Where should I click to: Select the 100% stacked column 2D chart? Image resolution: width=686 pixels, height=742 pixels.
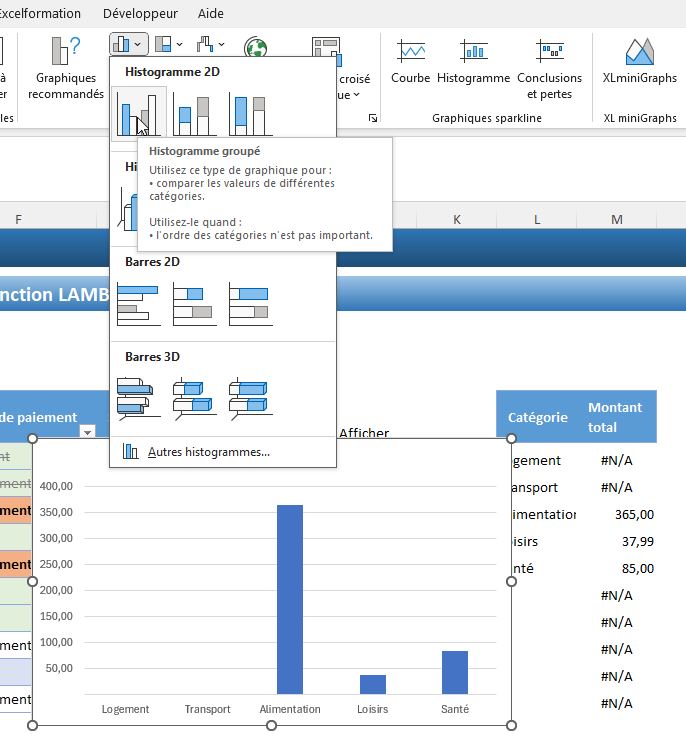[251, 115]
